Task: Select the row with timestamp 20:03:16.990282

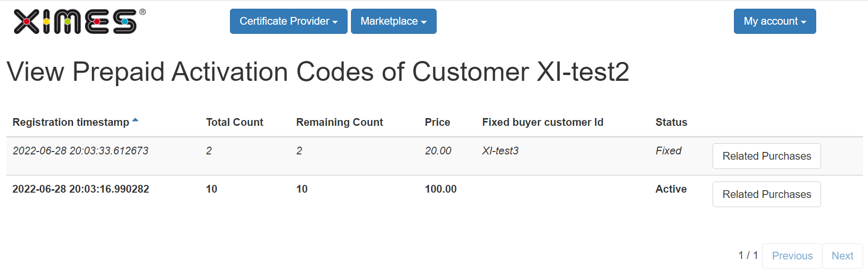Action: pyautogui.click(x=434, y=194)
